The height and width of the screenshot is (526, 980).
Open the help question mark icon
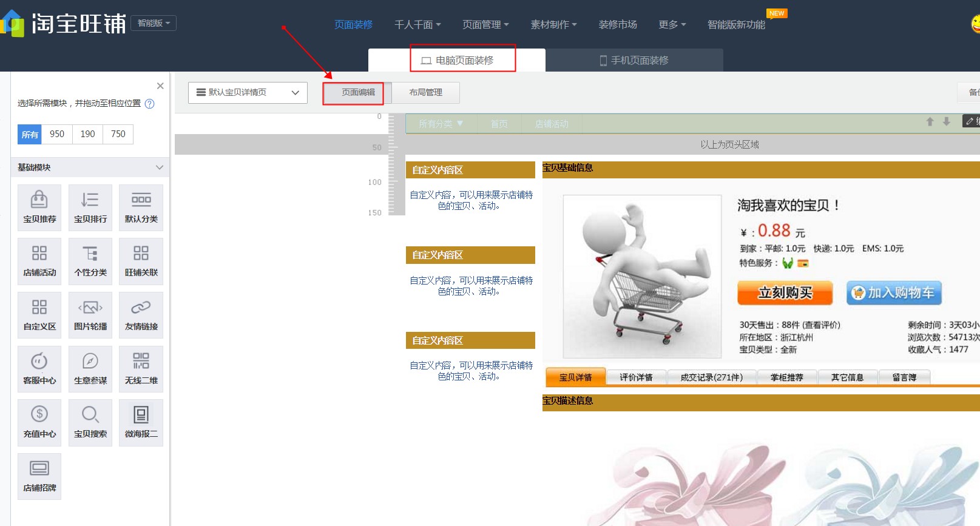(x=150, y=104)
